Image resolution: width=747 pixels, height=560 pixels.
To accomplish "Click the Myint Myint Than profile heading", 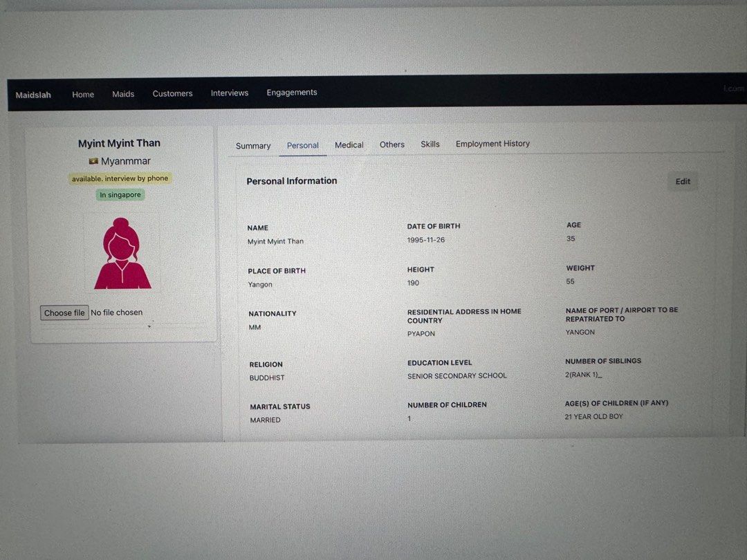I will (x=119, y=143).
